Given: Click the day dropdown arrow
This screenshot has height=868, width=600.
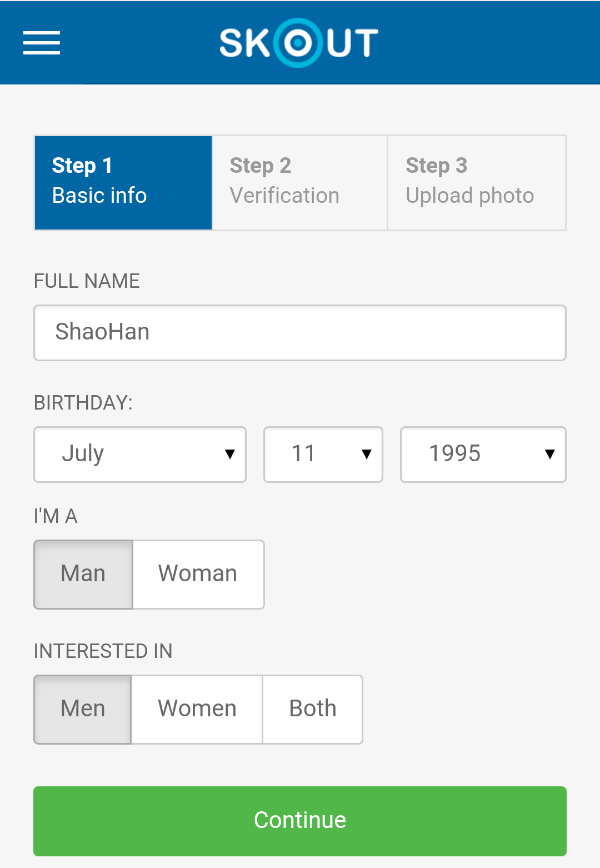Looking at the screenshot, I should tap(366, 455).
